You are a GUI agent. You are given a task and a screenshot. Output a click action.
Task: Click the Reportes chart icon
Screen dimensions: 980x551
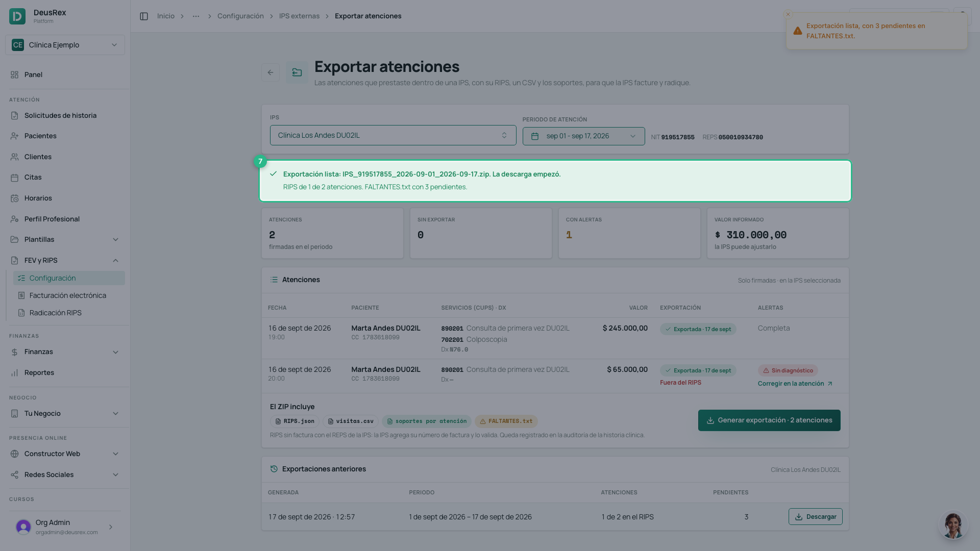14,373
